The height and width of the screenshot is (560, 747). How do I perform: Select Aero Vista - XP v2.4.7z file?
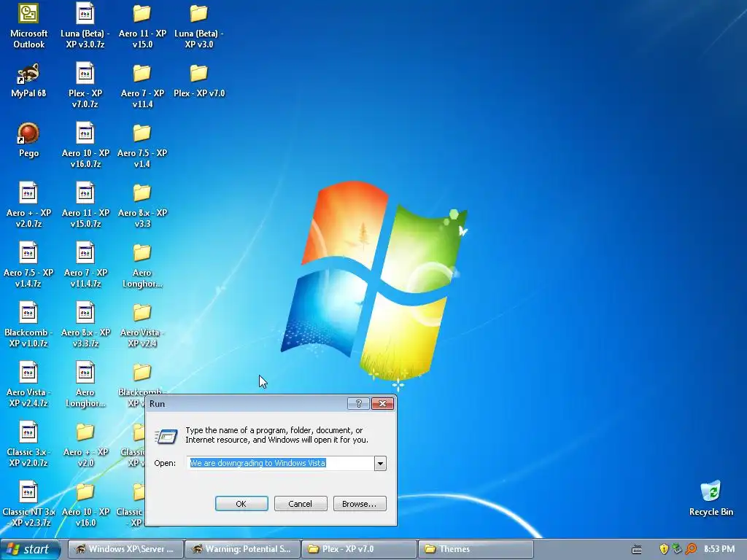(x=28, y=384)
